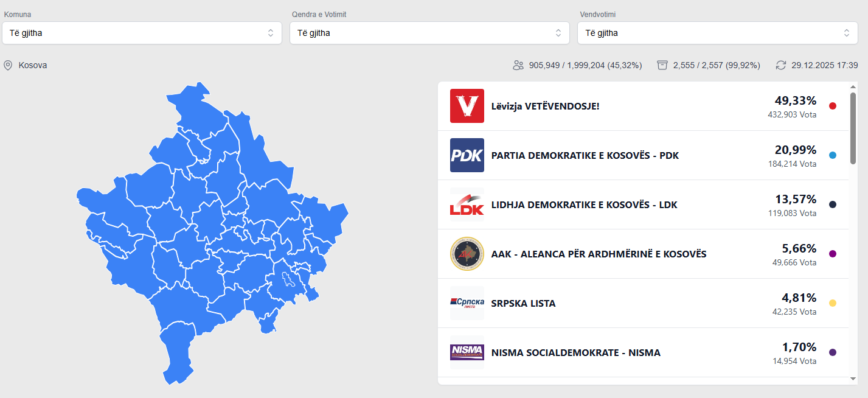This screenshot has height=398, width=868.
Task: Click the location pin icon beside Kosova
Action: click(8, 65)
